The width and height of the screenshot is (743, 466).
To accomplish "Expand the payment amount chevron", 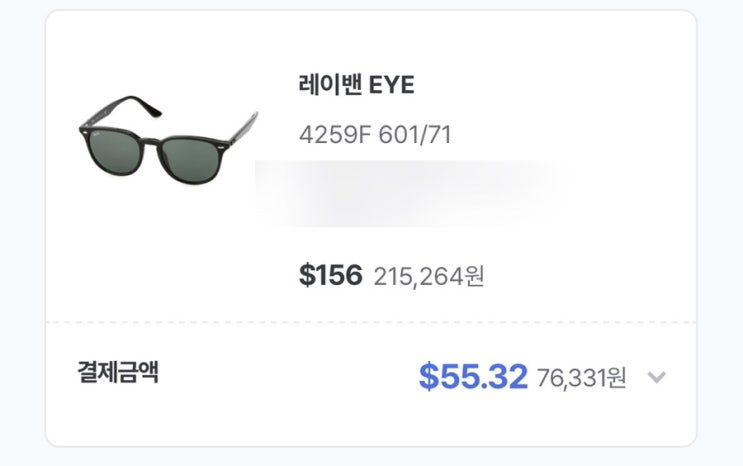I will [656, 378].
